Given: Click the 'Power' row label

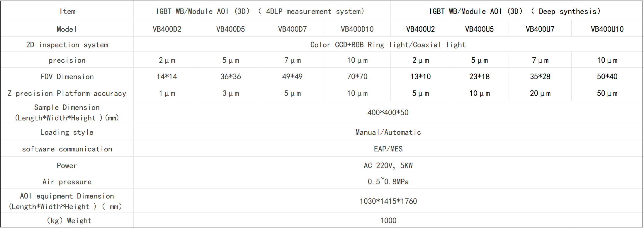Looking at the screenshot, I should coord(67,166).
